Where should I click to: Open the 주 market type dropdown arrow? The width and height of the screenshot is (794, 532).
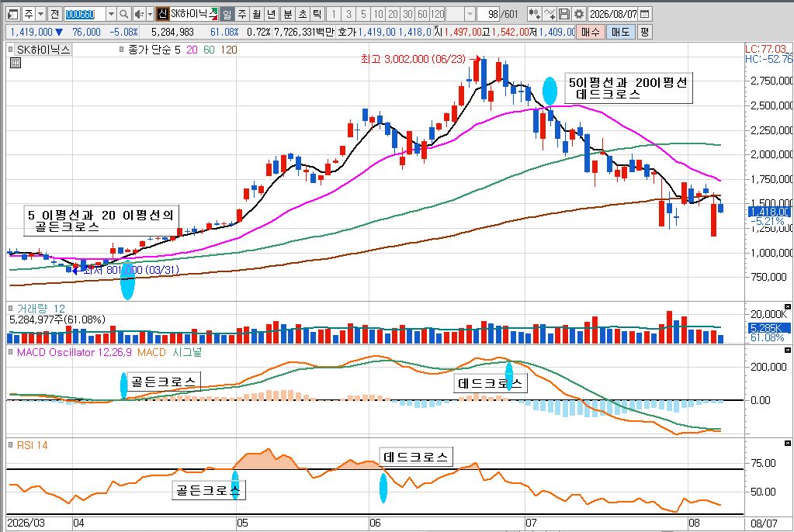[41, 14]
